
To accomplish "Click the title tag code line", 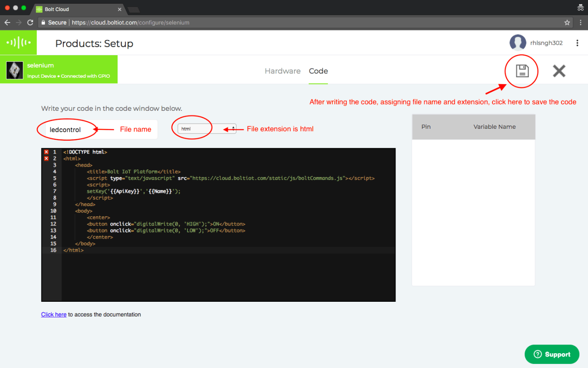I will [x=134, y=172].
